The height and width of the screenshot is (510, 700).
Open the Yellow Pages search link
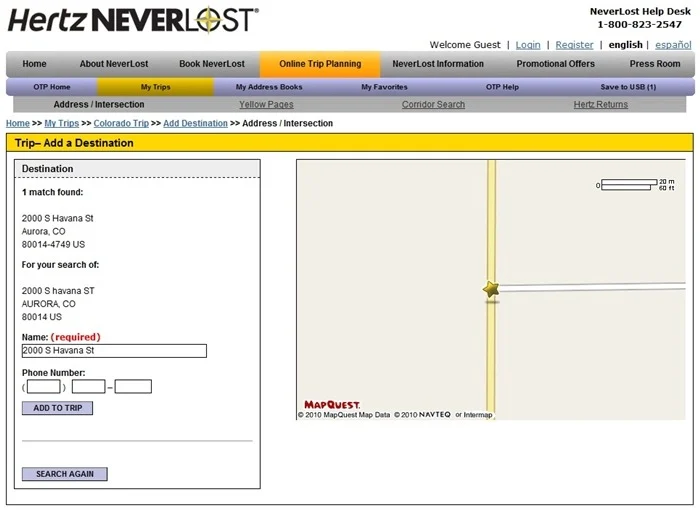point(266,105)
